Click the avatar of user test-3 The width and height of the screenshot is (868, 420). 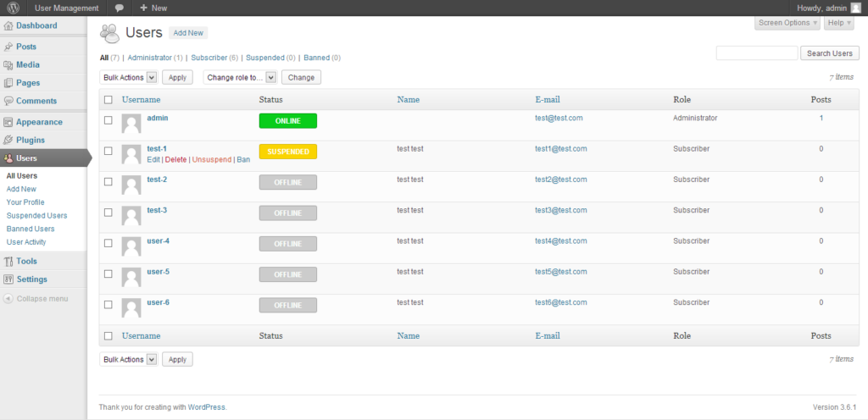pyautogui.click(x=131, y=216)
